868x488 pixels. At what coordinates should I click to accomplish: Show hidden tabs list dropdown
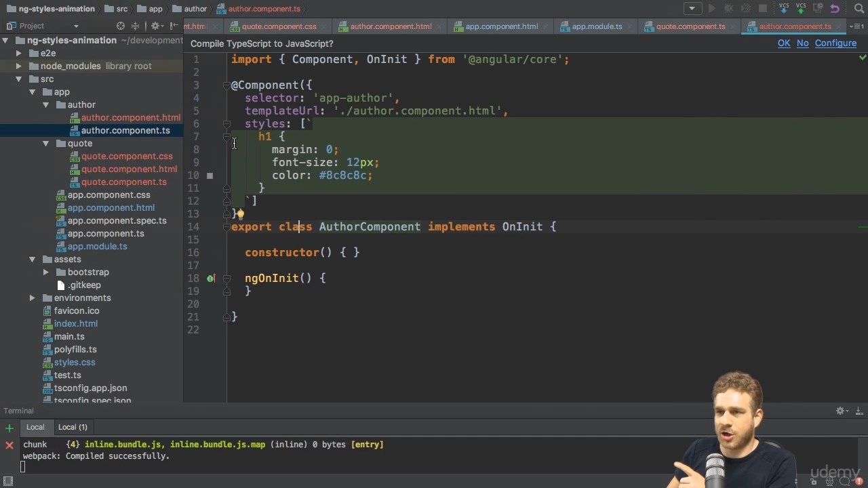(x=856, y=26)
